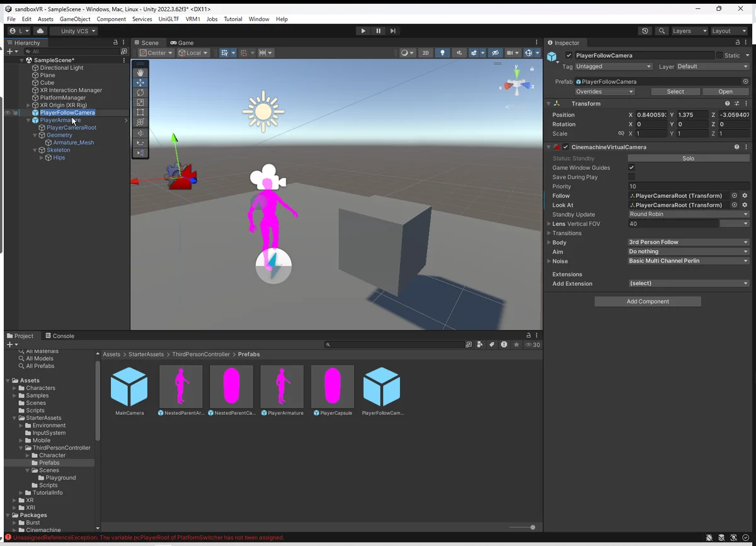The image size is (756, 546).
Task: Collapse the Skeleton tree item
Action: pos(35,151)
